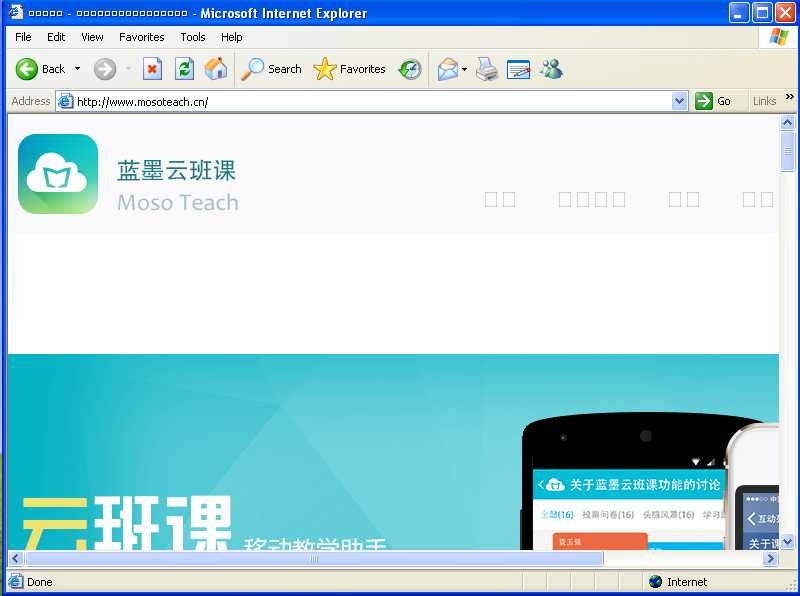Image resolution: width=800 pixels, height=596 pixels.
Task: Click the 云班课 banner headline
Action: point(127,524)
